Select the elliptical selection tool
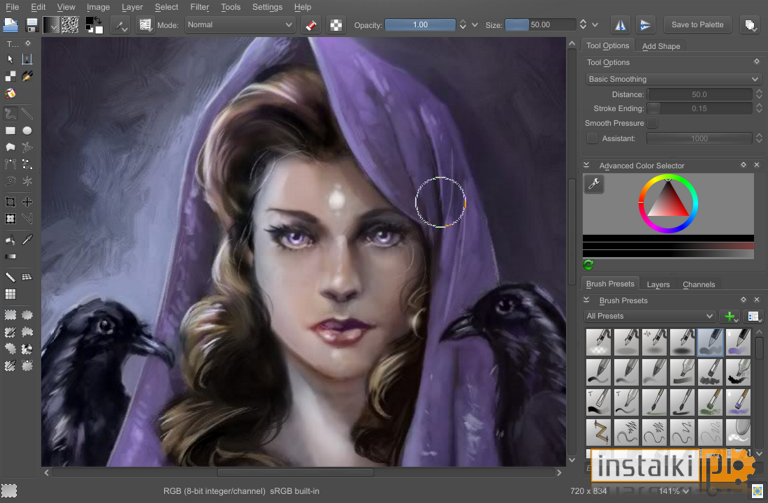Image resolution: width=768 pixels, height=503 pixels. 27,315
